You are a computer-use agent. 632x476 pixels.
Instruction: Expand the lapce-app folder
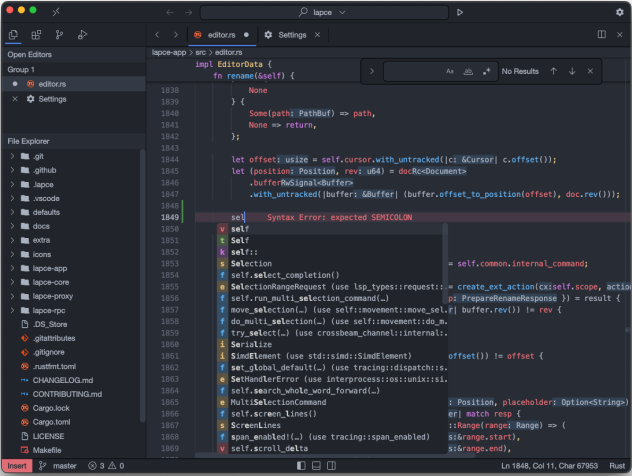coord(48,268)
